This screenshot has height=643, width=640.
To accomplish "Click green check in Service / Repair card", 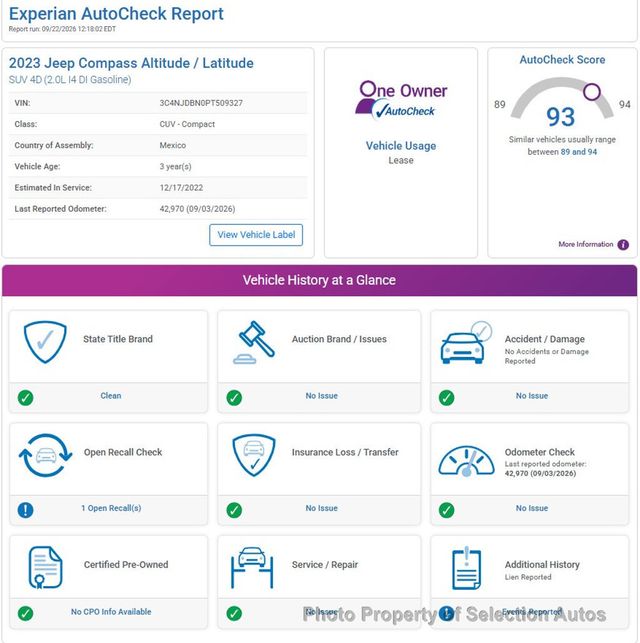I will click(x=234, y=613).
